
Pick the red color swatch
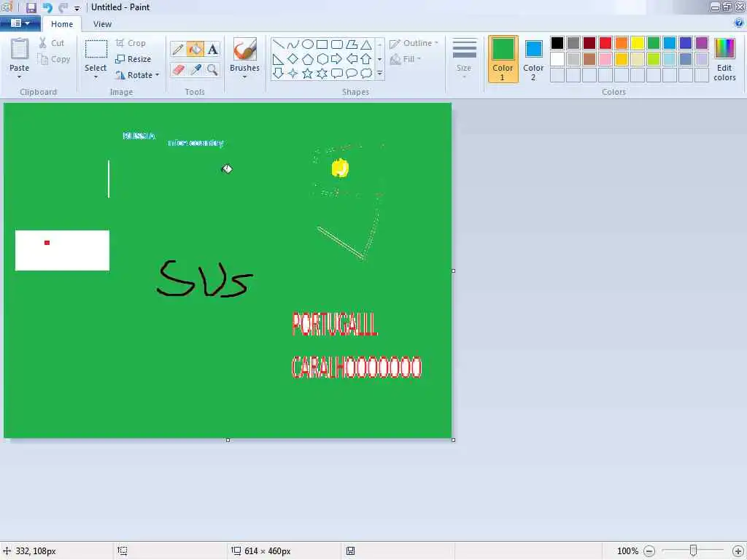click(x=605, y=43)
